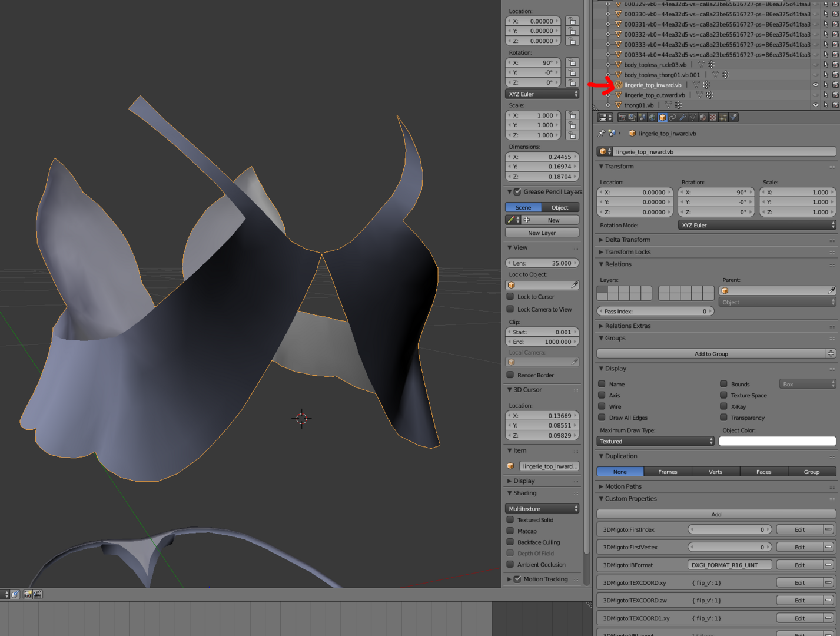
Task: Click the pin icon beside the object breadcrumb
Action: (x=601, y=134)
